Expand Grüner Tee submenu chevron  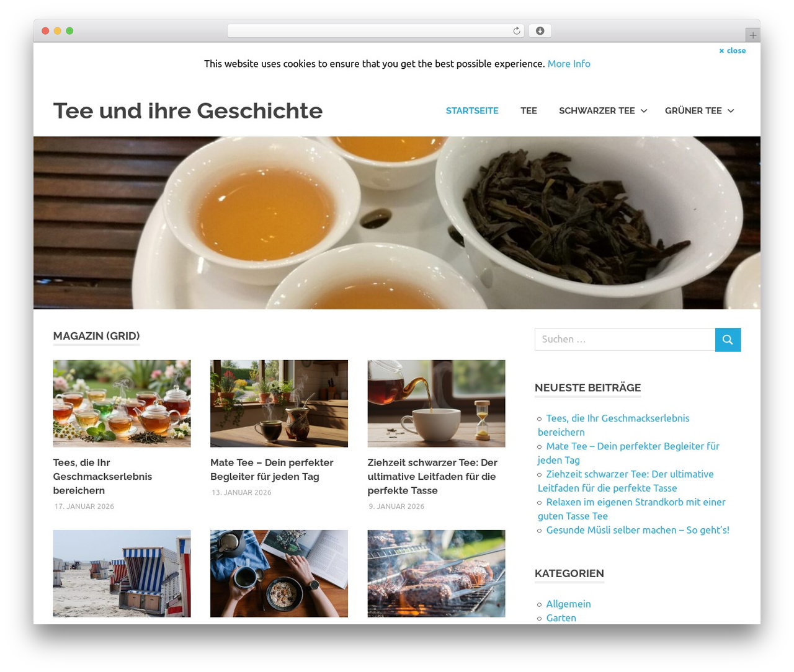click(x=731, y=111)
